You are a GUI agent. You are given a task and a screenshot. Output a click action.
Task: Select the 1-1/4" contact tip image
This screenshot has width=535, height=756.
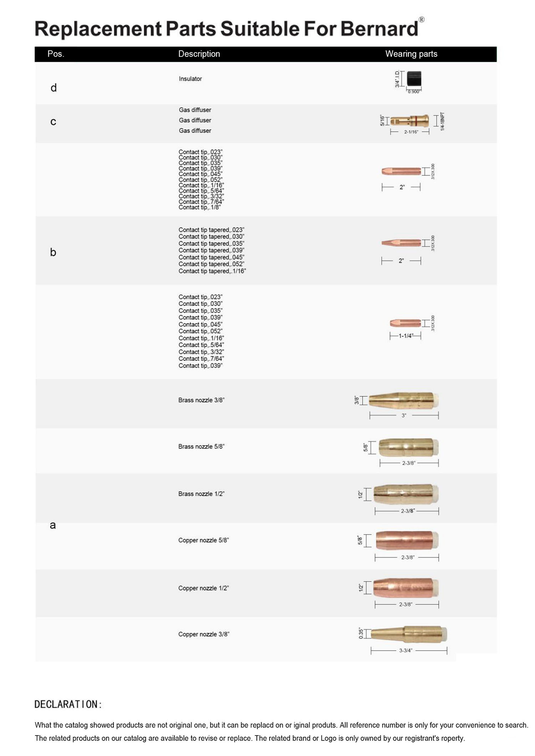coord(405,323)
